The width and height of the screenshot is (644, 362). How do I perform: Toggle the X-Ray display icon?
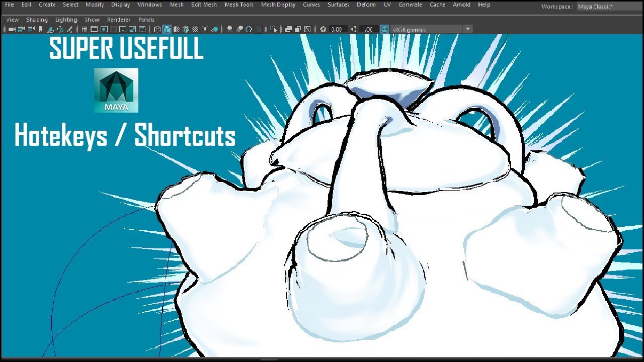coord(288,29)
